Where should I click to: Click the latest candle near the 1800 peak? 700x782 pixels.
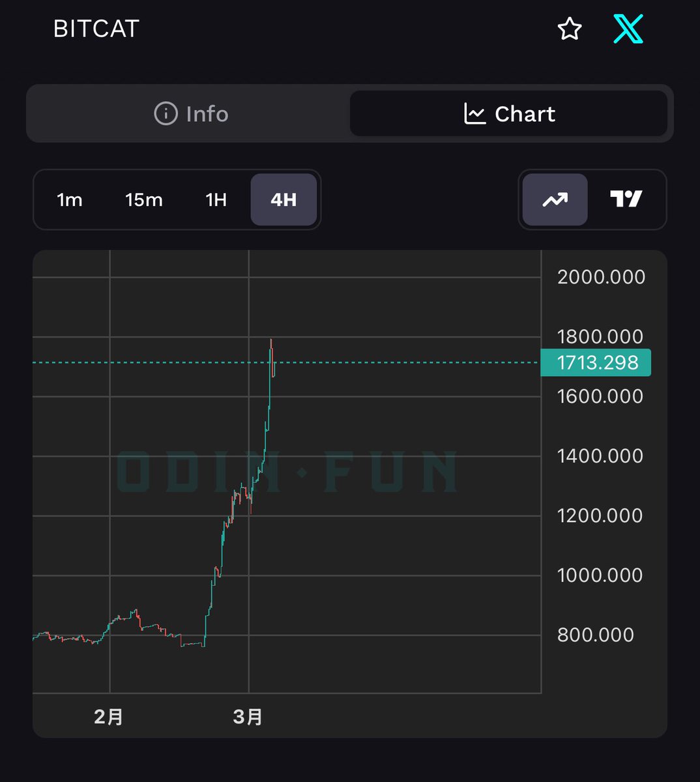click(272, 358)
